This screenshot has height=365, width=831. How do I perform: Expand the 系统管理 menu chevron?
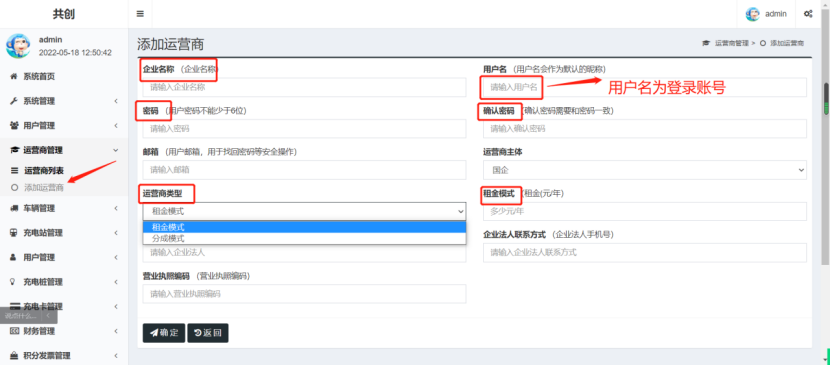[116, 101]
